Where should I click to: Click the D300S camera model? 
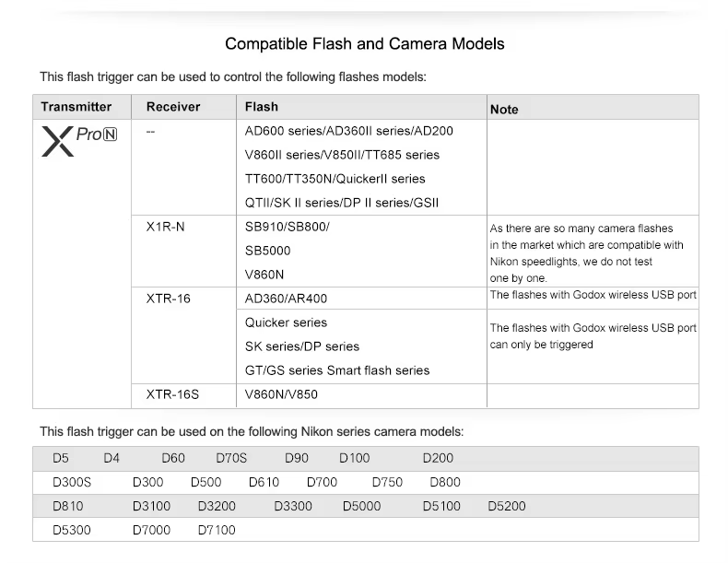point(72,482)
